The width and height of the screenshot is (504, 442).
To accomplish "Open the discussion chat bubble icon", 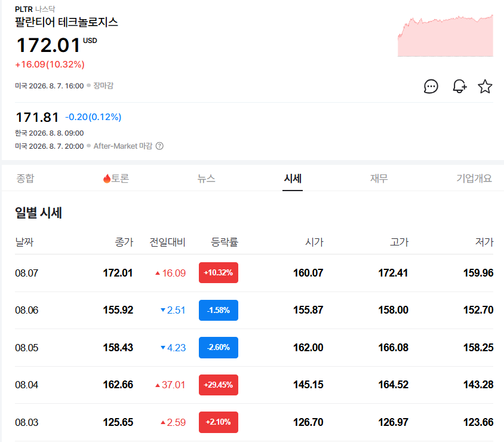I will 431,87.
